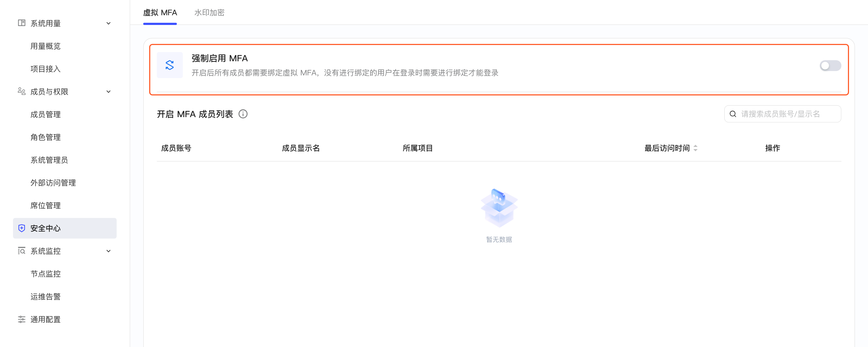Screen dimensions: 868x347
Task: Open 外部访问管理 page
Action: tap(53, 183)
